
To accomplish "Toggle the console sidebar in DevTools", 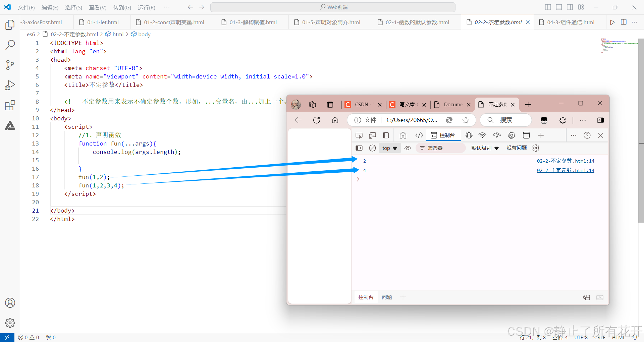I will [x=359, y=148].
